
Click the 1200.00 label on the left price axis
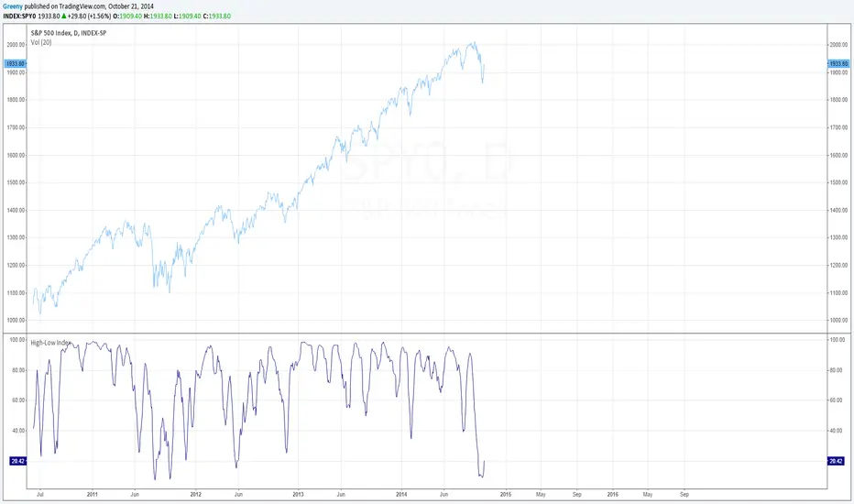tap(16, 266)
